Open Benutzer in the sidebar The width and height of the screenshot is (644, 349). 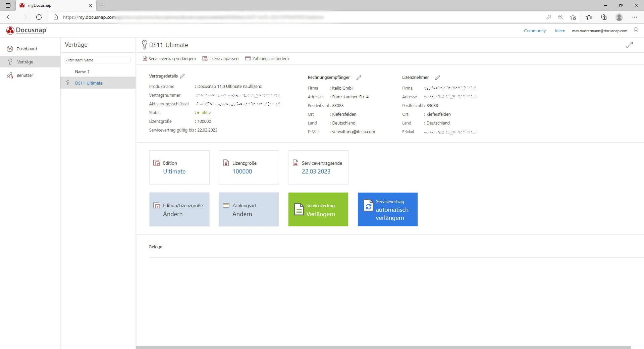click(30, 75)
